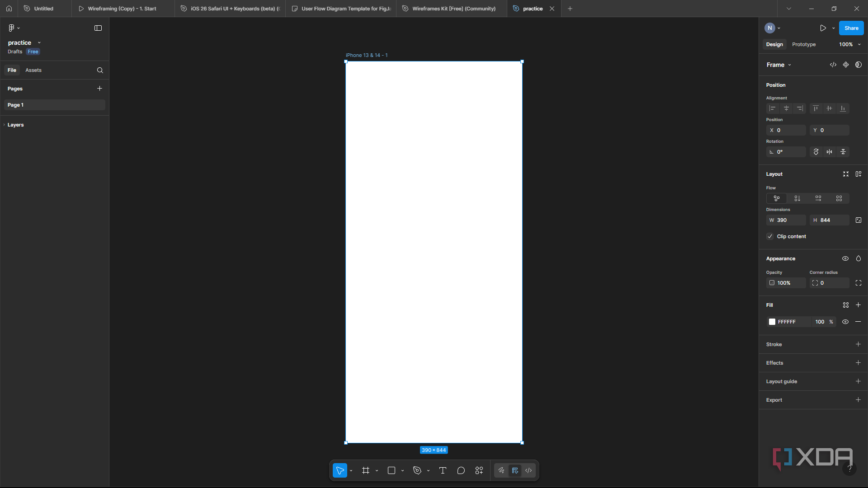868x488 pixels.
Task: Select the Rectangle shape tool
Action: (392, 470)
